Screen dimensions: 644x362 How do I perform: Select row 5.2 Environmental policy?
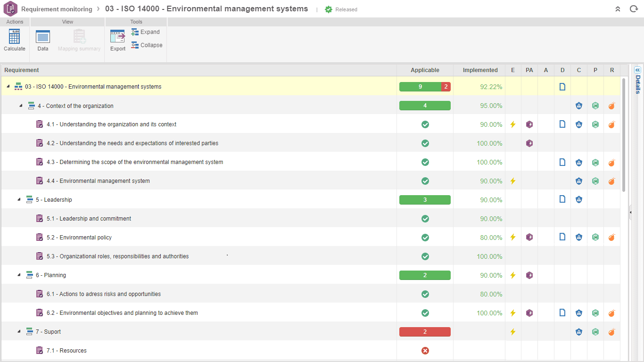pos(311,238)
